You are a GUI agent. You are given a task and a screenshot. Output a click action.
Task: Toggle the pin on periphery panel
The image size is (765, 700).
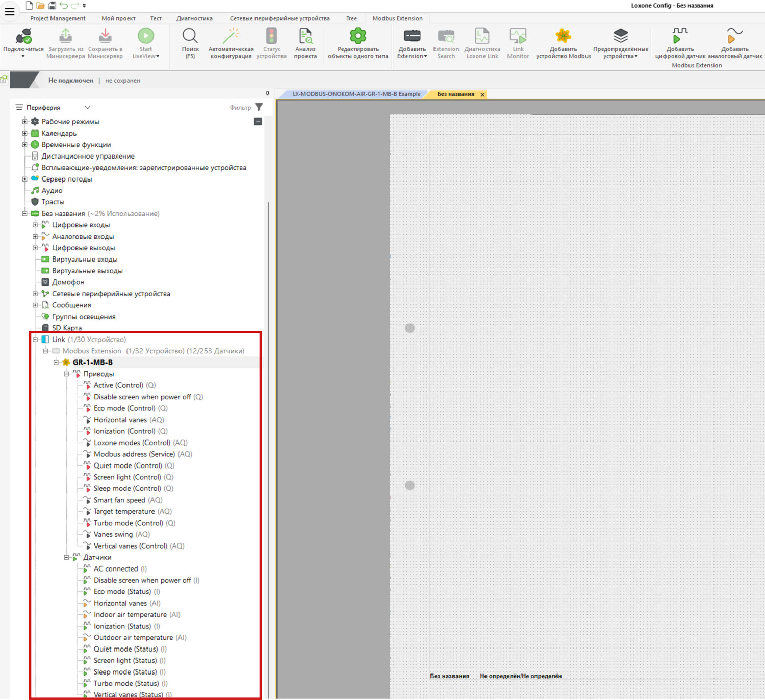tap(267, 93)
